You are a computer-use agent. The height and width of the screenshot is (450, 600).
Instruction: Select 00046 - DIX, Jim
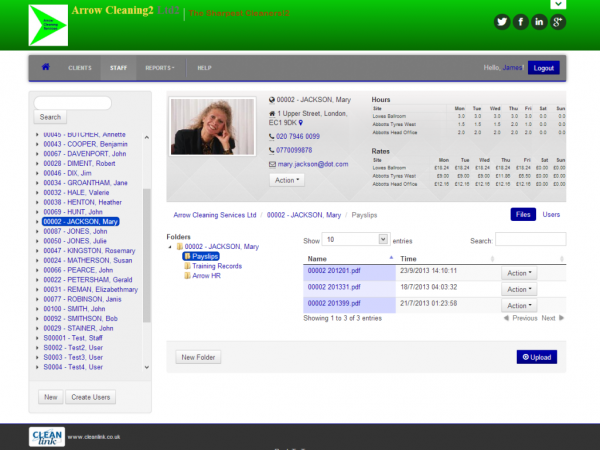tap(67, 173)
